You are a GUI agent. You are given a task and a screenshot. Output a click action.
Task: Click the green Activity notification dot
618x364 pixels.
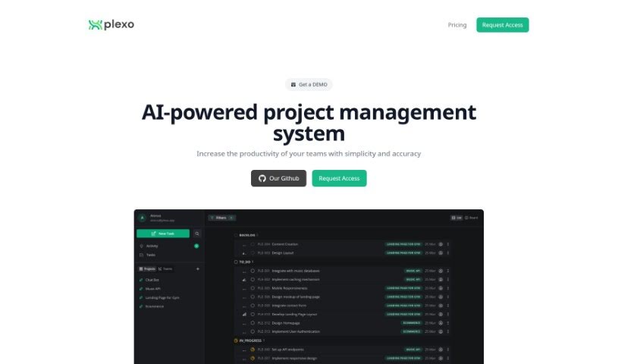(x=196, y=246)
